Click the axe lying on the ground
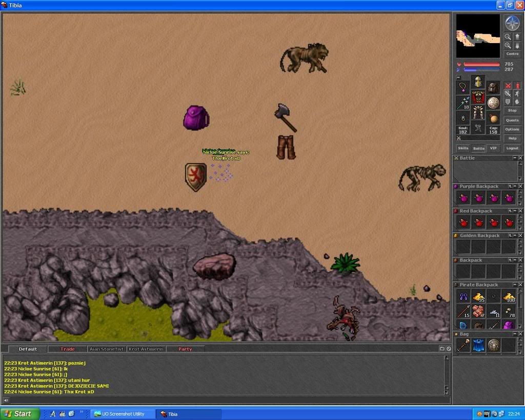The width and height of the screenshot is (525, 420). coord(285,117)
